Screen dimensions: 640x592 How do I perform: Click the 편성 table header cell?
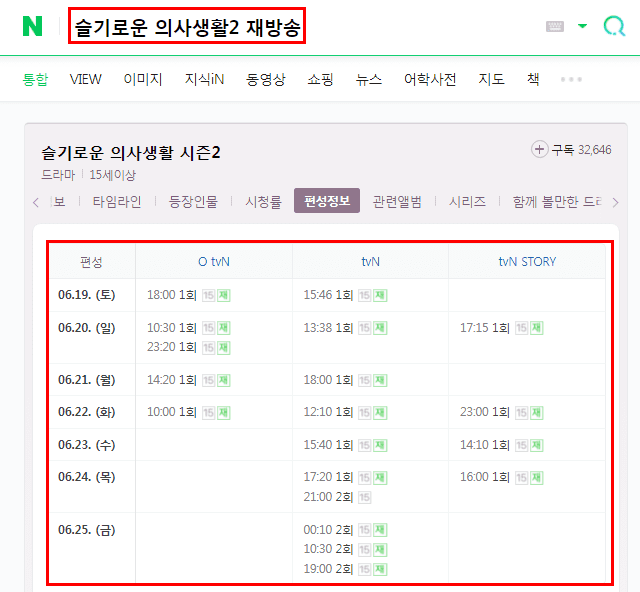click(x=91, y=262)
